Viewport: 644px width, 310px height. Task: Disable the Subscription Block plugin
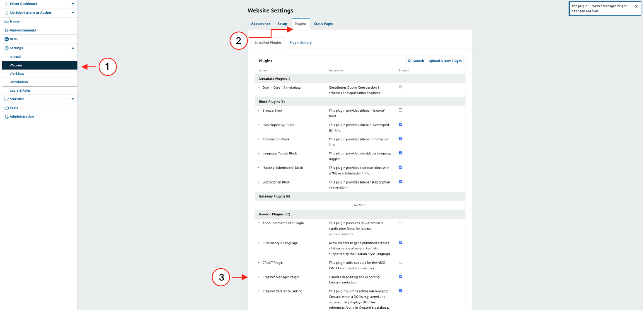400,181
